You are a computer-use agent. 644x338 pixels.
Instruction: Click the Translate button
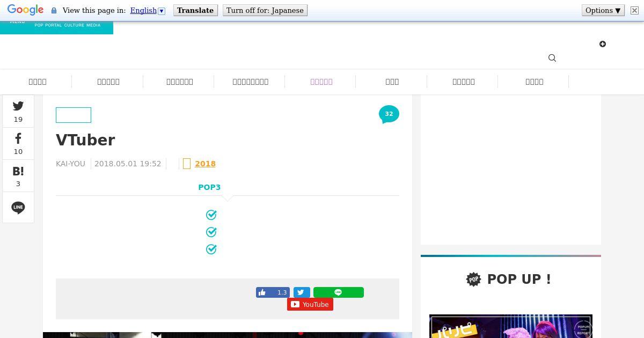pyautogui.click(x=195, y=10)
